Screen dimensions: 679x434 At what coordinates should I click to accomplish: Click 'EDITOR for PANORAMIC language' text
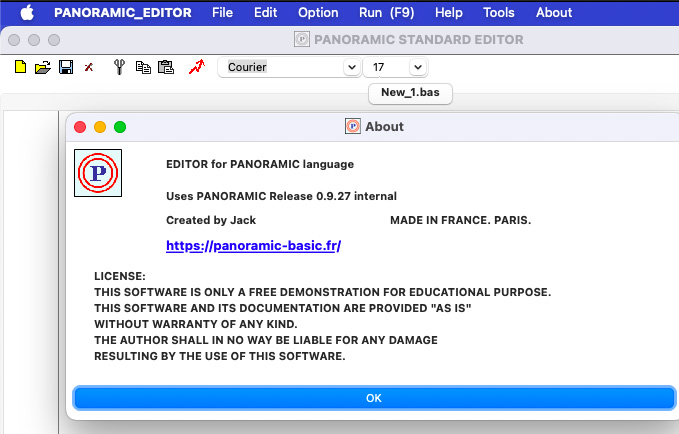click(260, 164)
